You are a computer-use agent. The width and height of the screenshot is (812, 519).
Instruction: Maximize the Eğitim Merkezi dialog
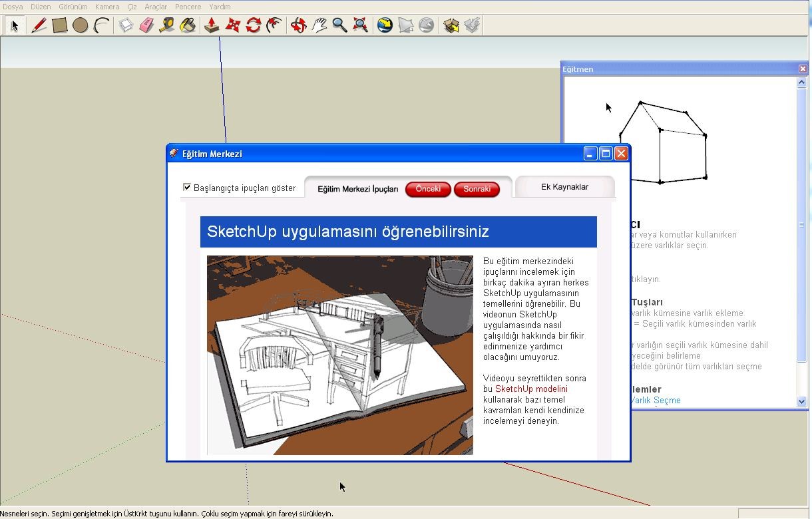606,154
